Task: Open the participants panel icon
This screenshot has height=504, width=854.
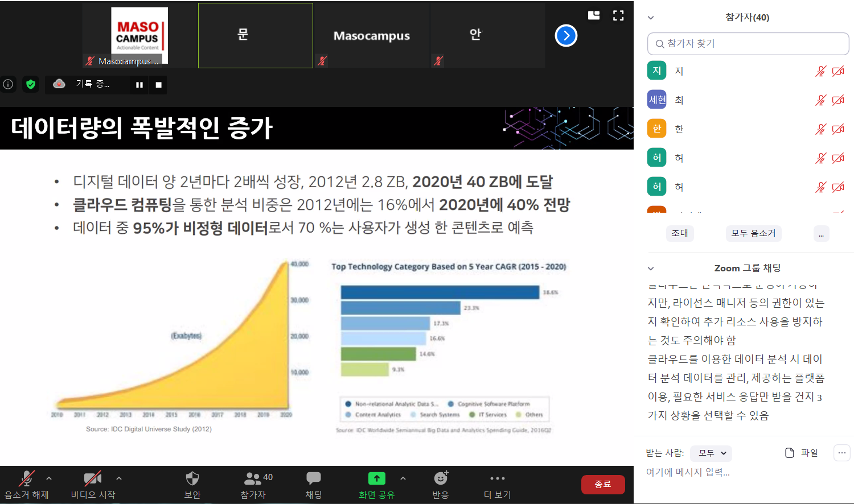Action: coord(253,478)
